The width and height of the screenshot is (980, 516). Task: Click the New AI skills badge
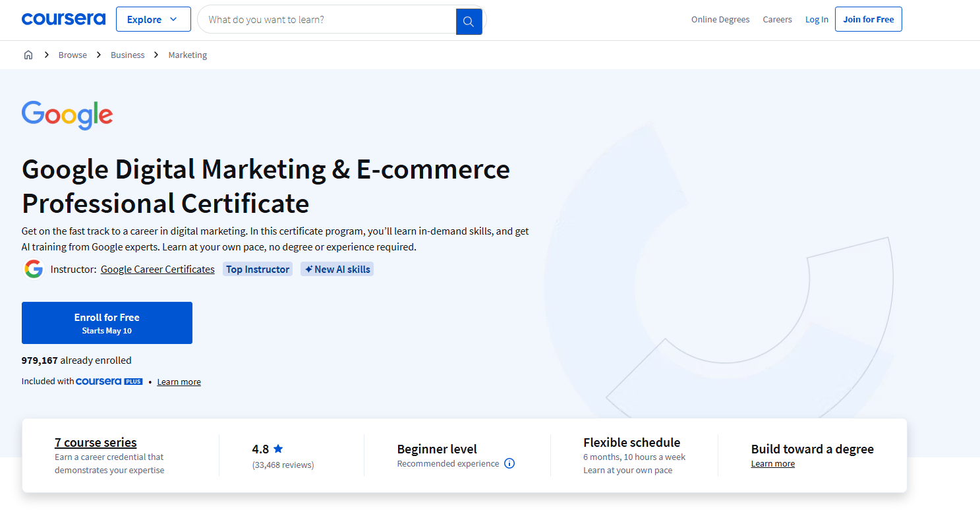[337, 269]
